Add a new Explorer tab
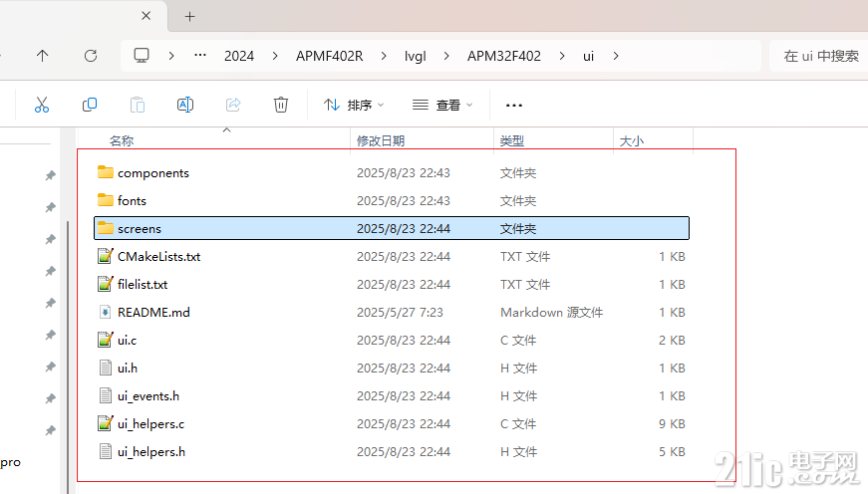This screenshot has width=868, height=494. coord(190,17)
